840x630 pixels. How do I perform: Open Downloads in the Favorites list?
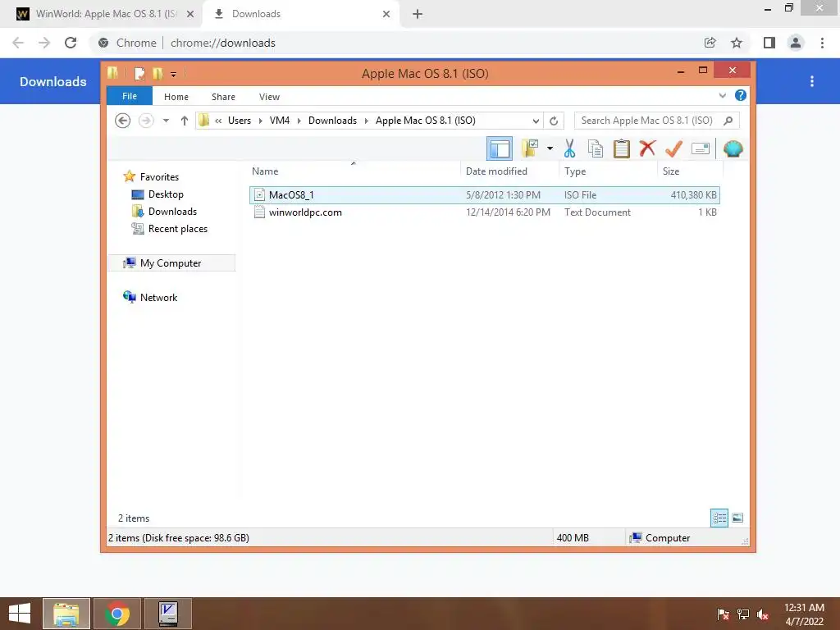172,211
